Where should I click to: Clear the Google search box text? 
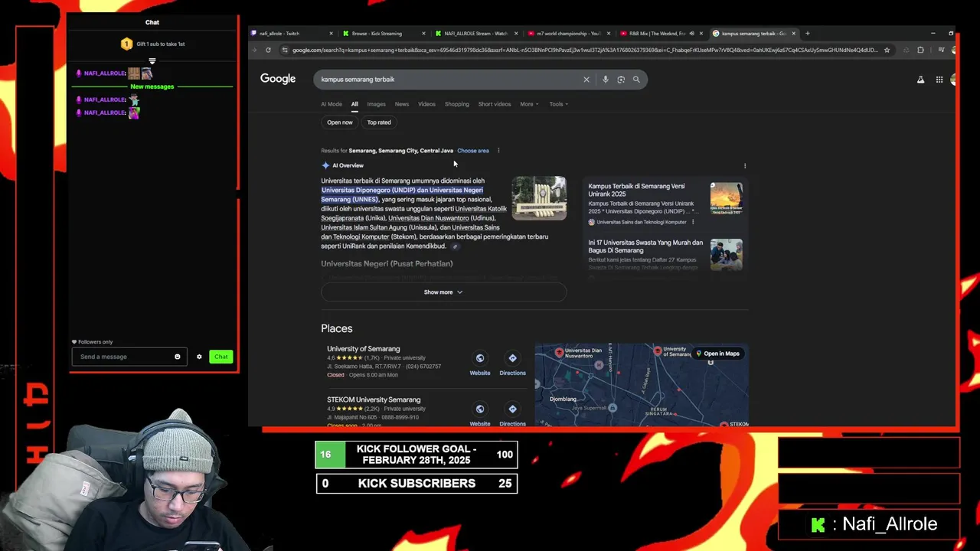[586, 80]
